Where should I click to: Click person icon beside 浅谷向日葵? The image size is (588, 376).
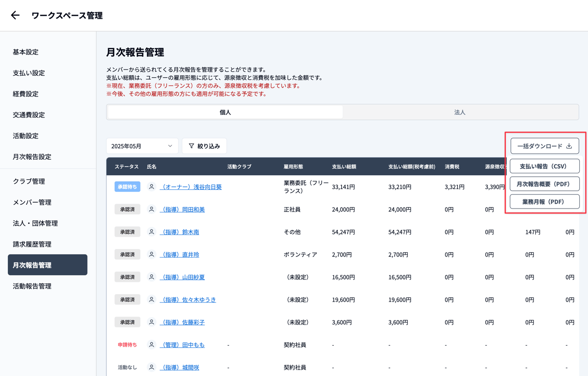152,187
